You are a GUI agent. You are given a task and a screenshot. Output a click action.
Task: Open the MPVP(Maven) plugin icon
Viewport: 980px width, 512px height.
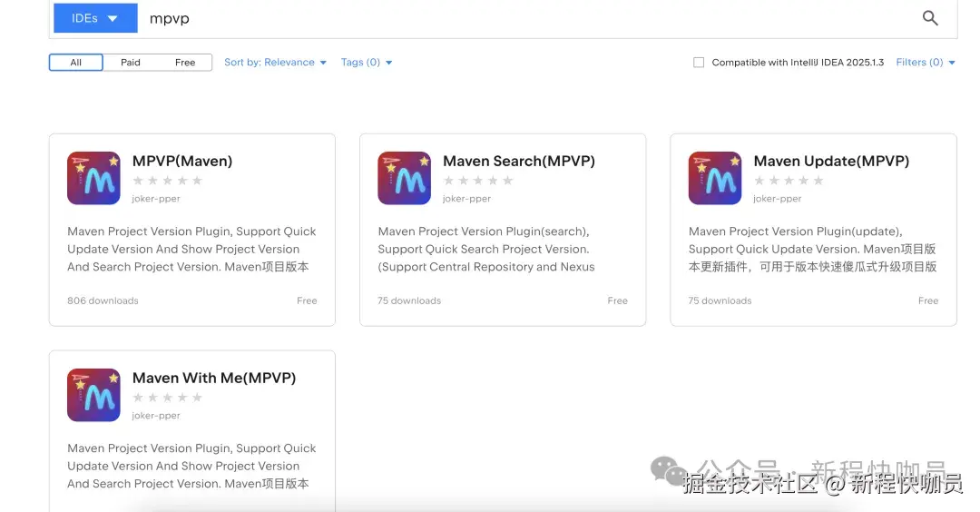pos(93,178)
